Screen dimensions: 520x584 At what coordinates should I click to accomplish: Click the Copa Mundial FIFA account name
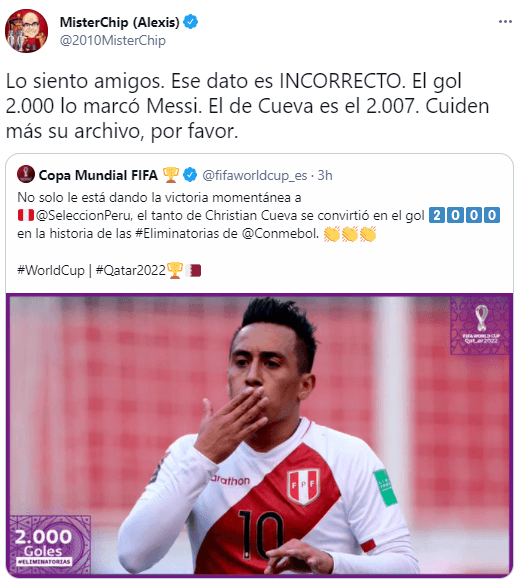(98, 175)
